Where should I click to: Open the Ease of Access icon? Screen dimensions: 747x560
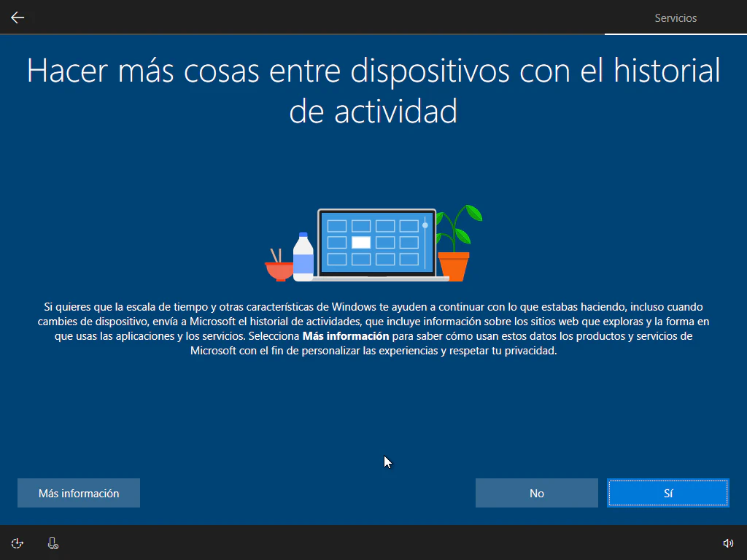pos(18,542)
